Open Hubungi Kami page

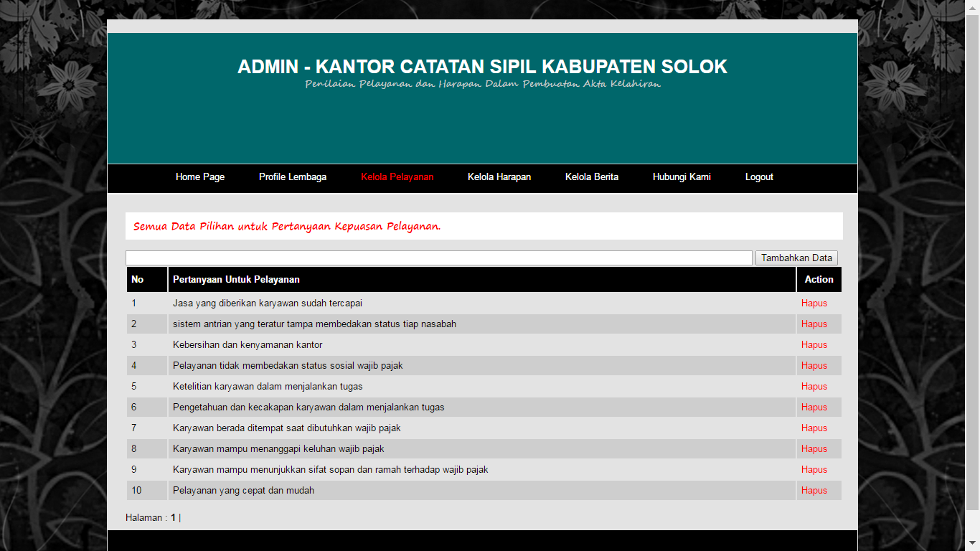(x=682, y=177)
